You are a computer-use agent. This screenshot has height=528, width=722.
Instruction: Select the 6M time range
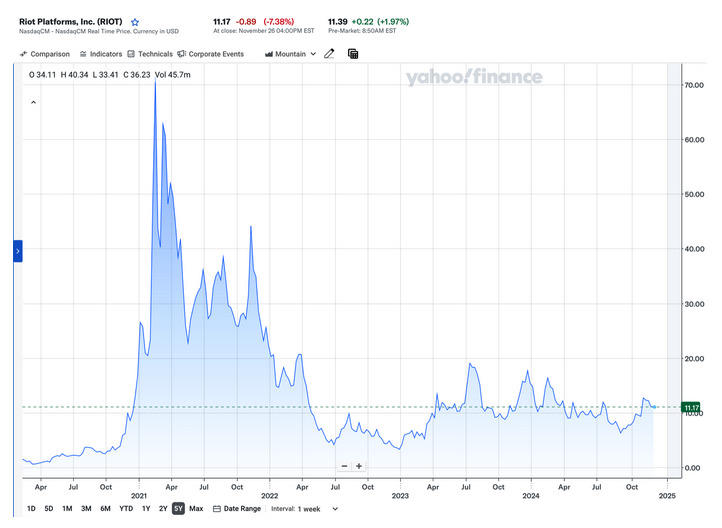105,508
